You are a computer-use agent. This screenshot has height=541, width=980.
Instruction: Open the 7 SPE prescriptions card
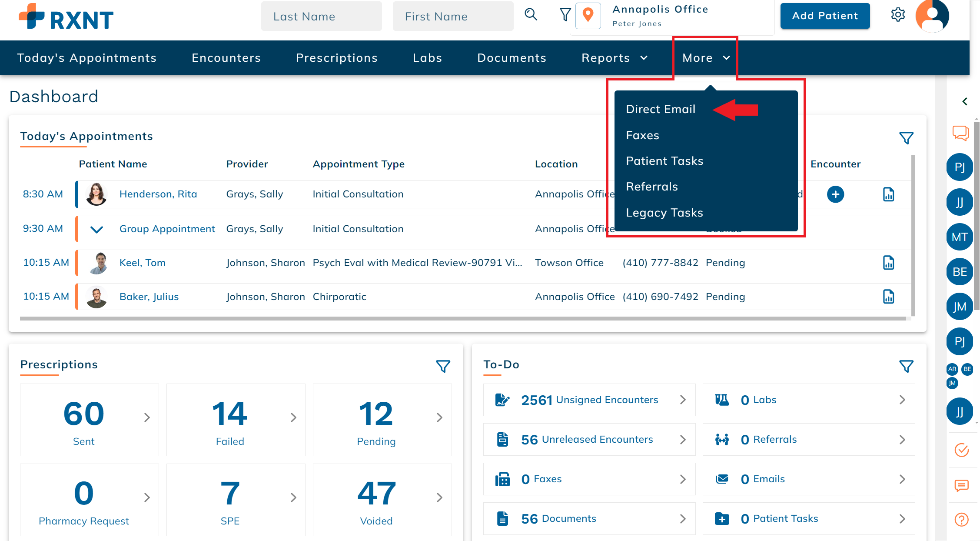pyautogui.click(x=236, y=500)
